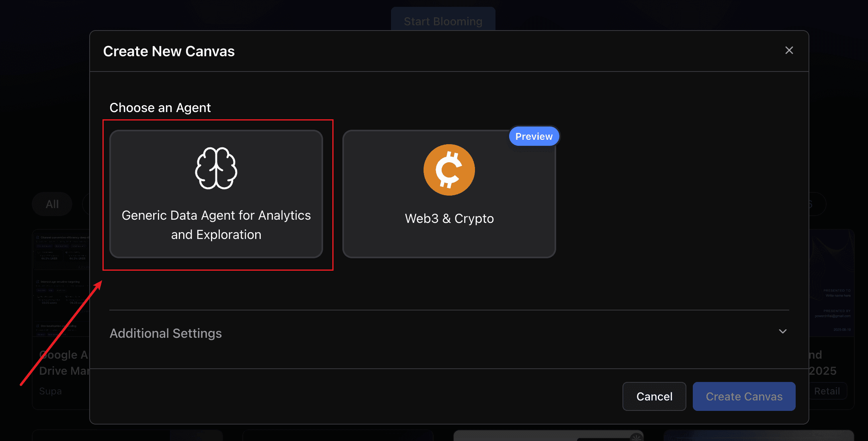Click the Start Blooming button
This screenshot has width=868, height=441.
click(x=443, y=19)
